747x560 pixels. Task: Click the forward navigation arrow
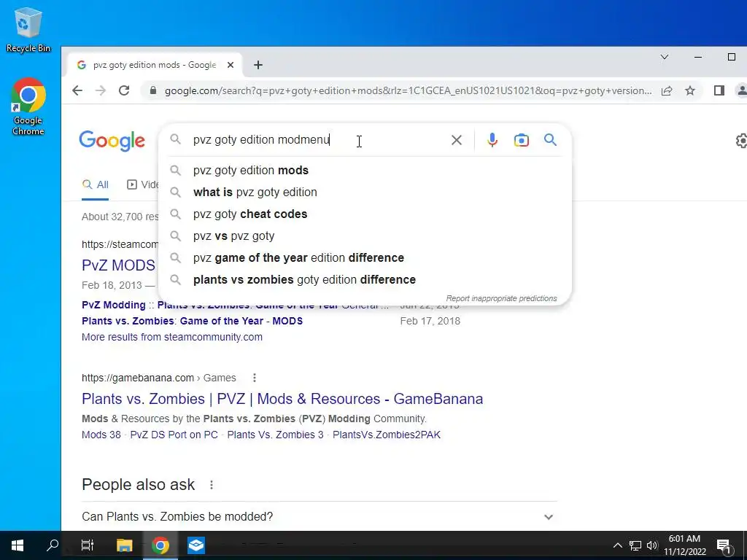click(101, 90)
